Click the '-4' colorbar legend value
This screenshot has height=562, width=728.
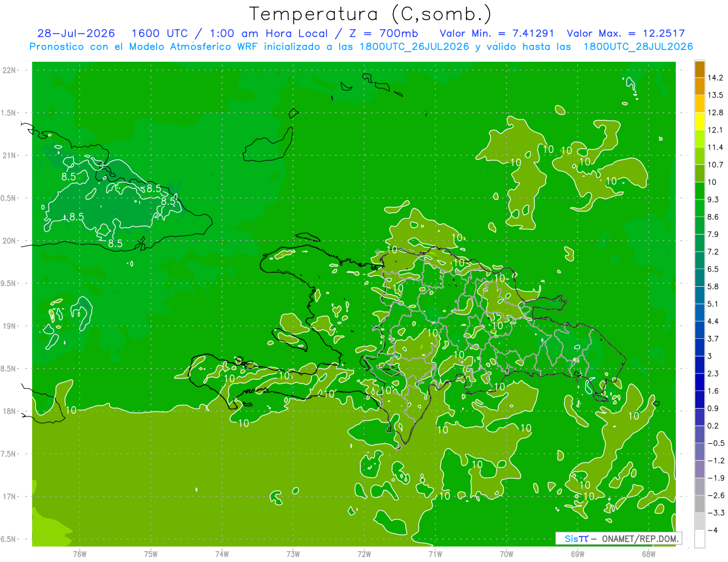coord(712,530)
